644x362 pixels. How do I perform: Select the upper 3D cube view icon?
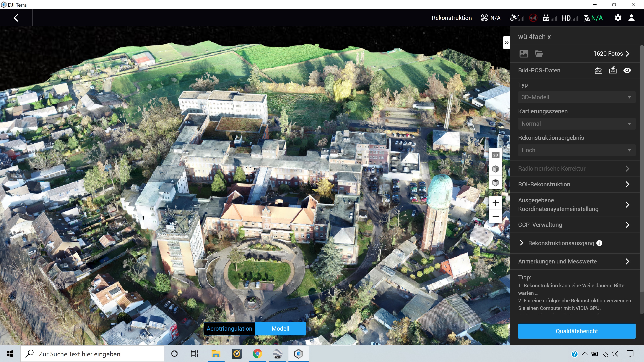click(495, 169)
